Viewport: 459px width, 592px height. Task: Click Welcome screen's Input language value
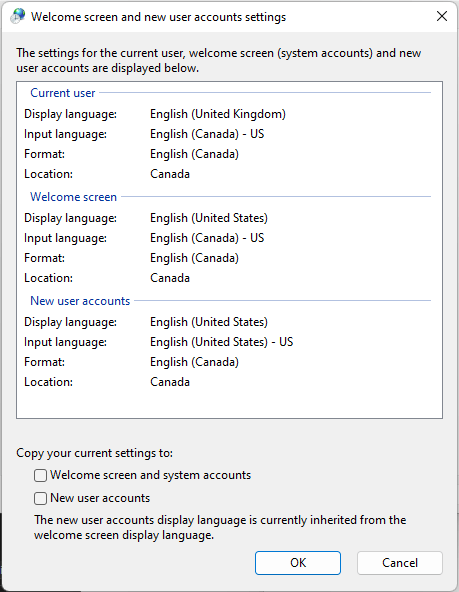tap(207, 238)
